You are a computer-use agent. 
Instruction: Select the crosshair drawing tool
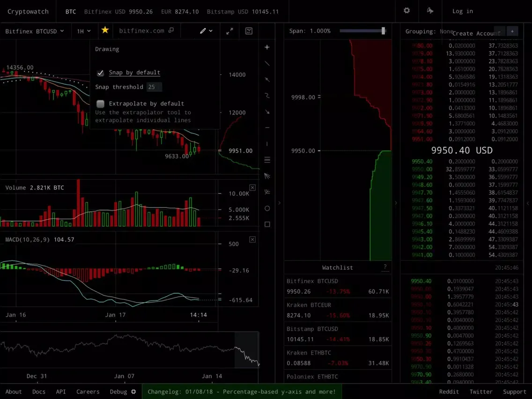[x=267, y=47]
